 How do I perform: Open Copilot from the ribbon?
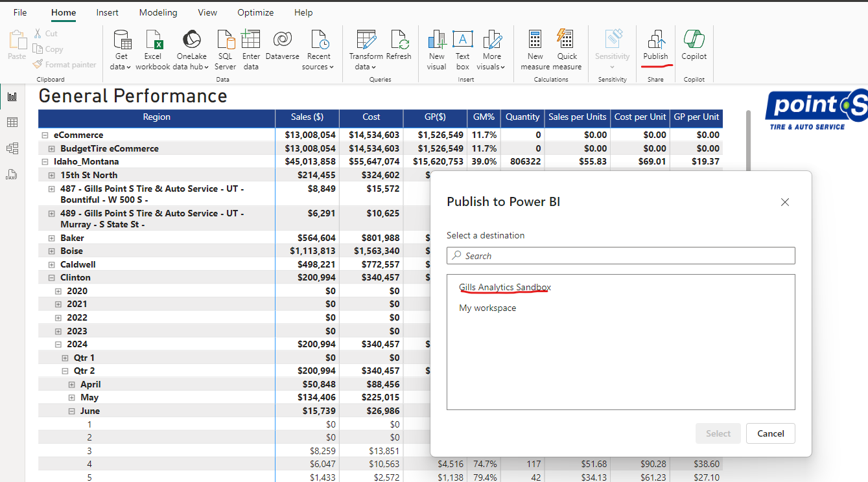(694, 45)
